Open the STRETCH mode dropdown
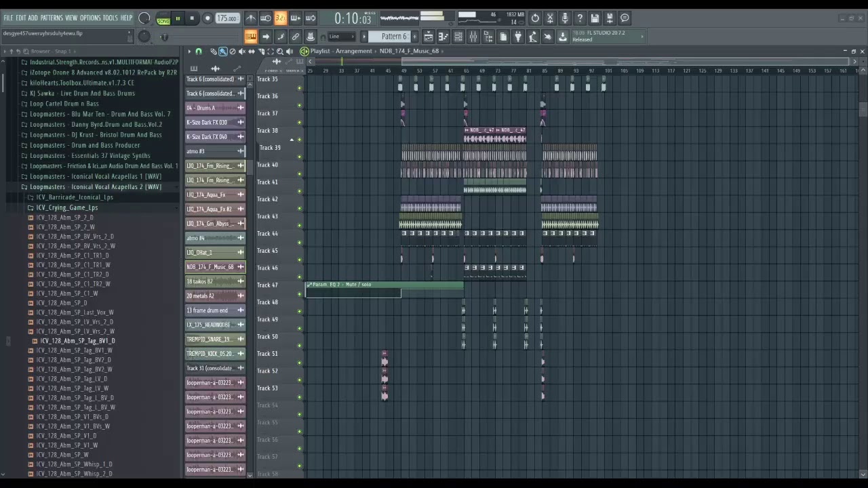 pyautogui.click(x=294, y=70)
